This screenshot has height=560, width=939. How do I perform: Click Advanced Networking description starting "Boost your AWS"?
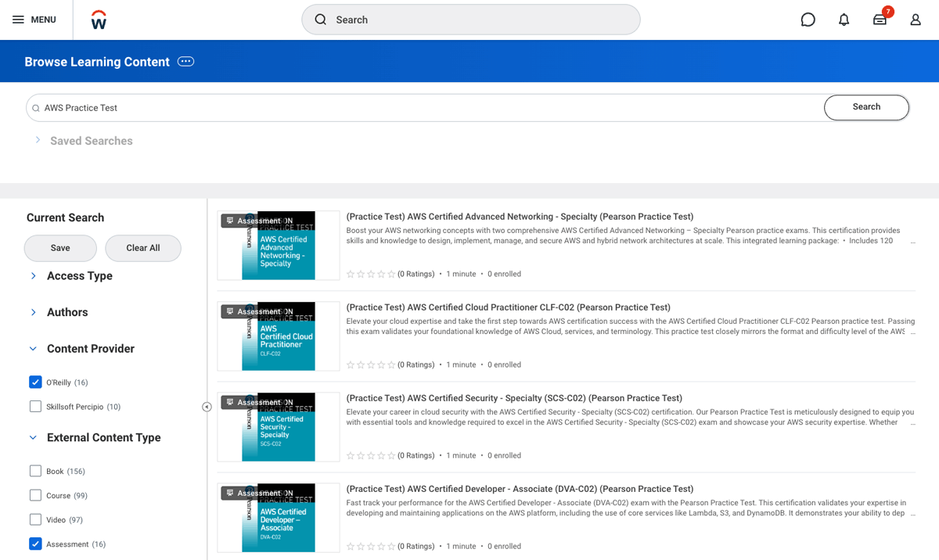pos(630,235)
